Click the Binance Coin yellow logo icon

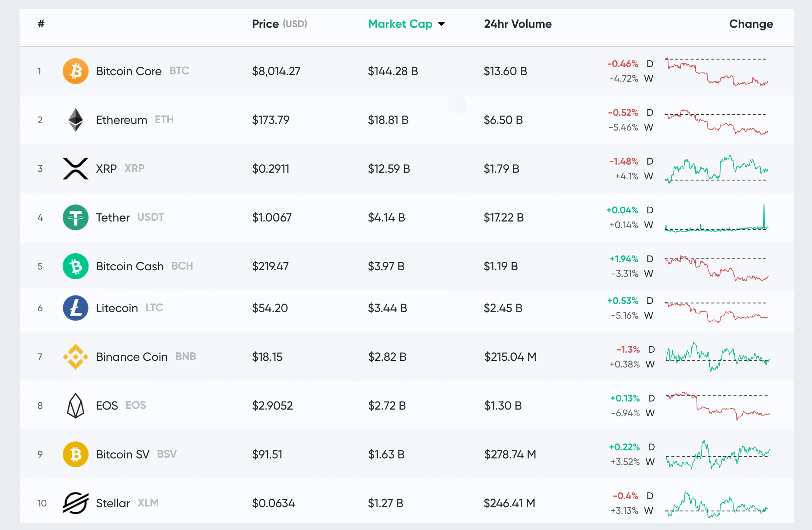click(76, 357)
